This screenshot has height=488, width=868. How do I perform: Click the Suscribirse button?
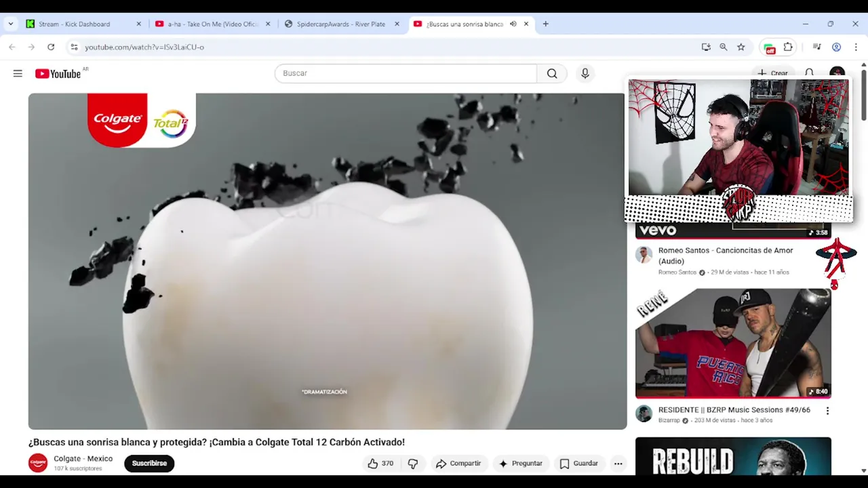click(149, 464)
